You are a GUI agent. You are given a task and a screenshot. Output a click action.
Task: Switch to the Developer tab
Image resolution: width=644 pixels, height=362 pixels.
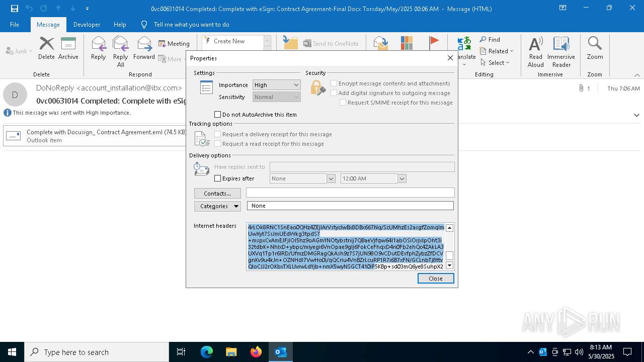87,25
